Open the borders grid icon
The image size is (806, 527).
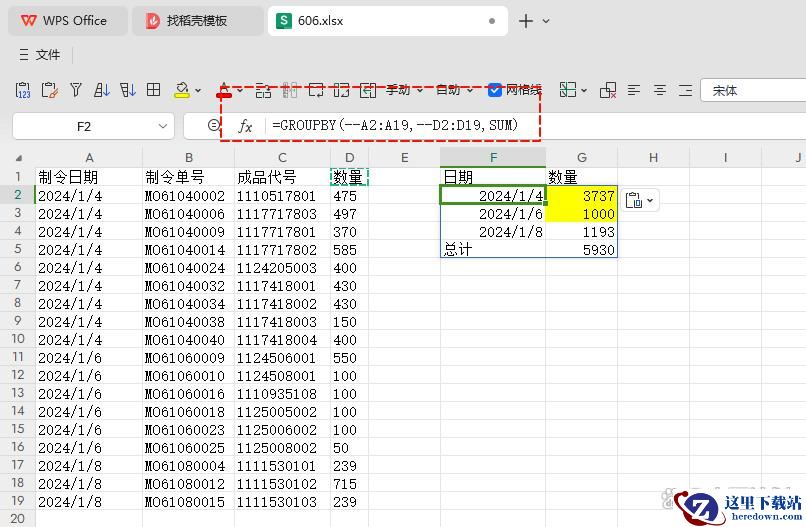(154, 90)
